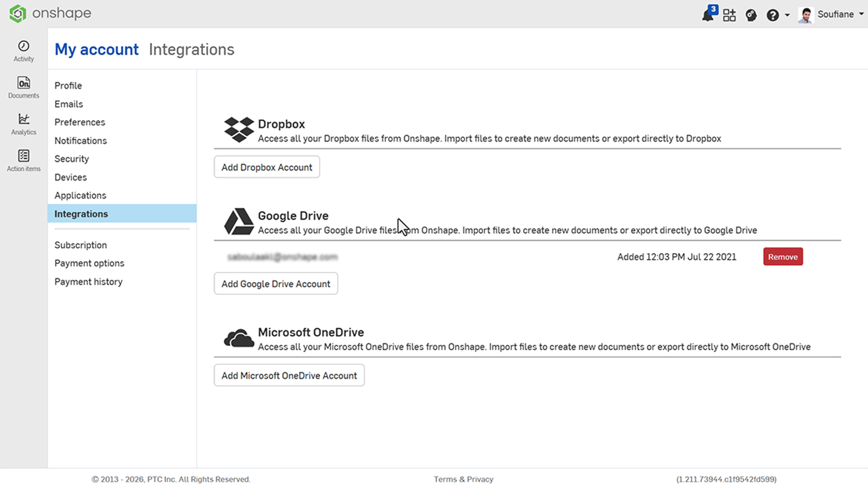Click the Dropbox icon
Image resolution: width=868 pixels, height=488 pixels.
pos(239,129)
